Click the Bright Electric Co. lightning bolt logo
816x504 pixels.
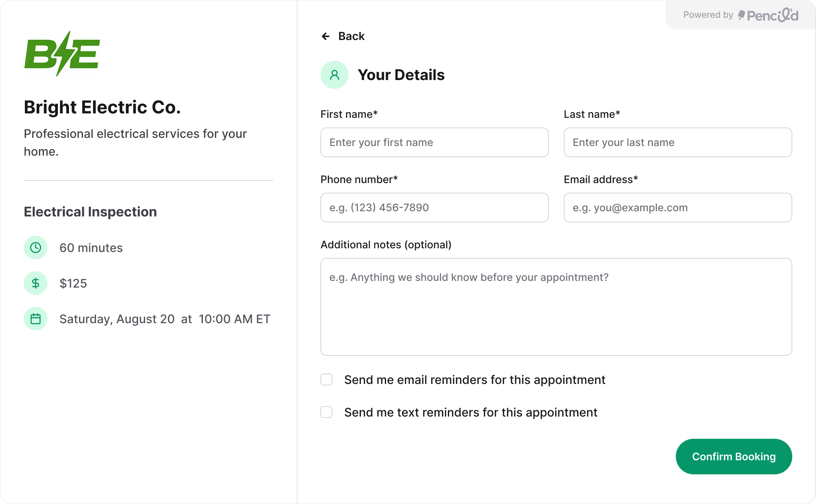[62, 54]
